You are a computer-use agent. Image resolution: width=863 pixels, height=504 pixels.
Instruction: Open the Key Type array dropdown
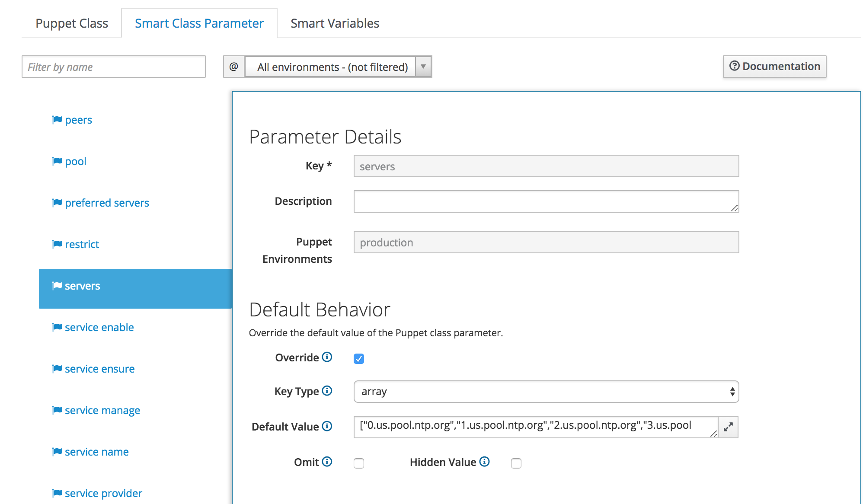click(546, 392)
